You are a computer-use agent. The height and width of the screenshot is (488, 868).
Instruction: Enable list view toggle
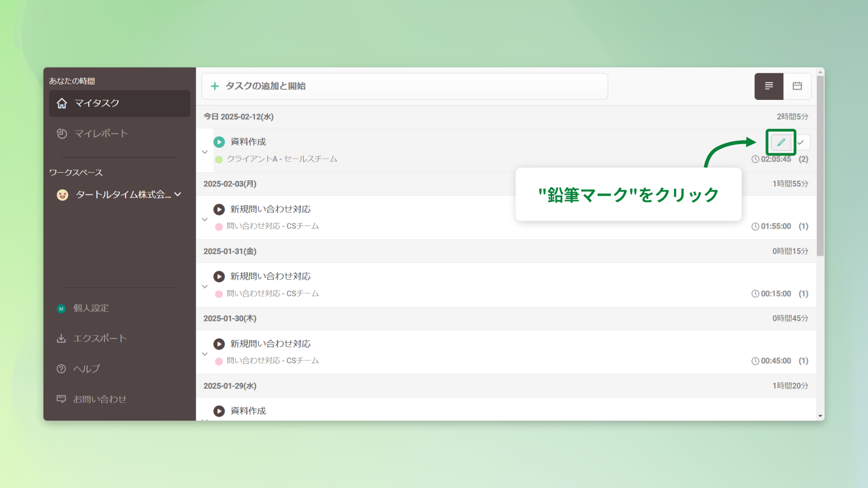coord(769,86)
